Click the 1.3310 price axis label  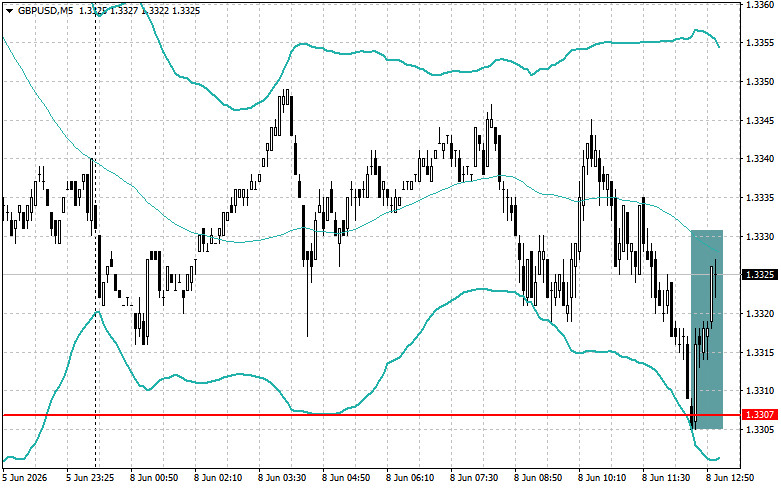(760, 391)
